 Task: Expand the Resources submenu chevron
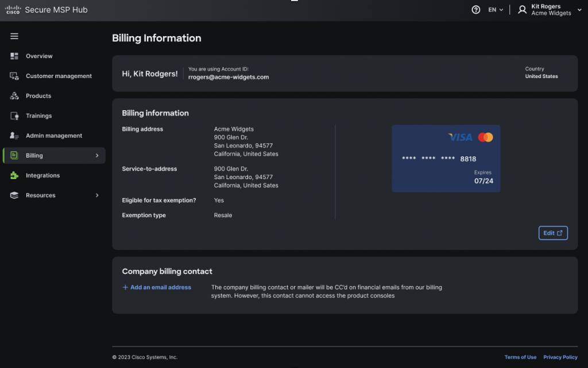point(97,195)
